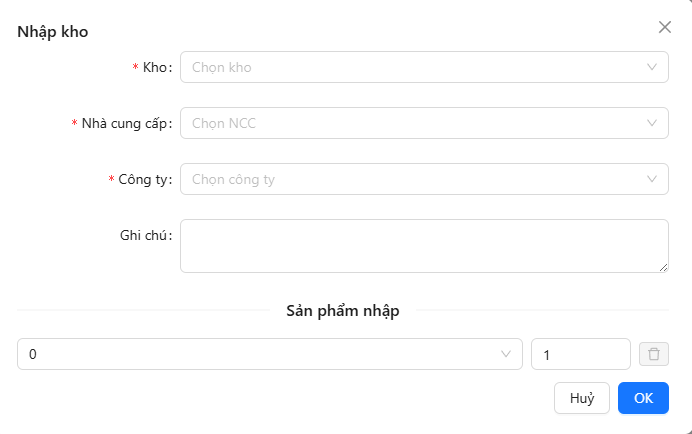Focus the Ghi chú text area
The height and width of the screenshot is (434, 692).
tap(424, 246)
